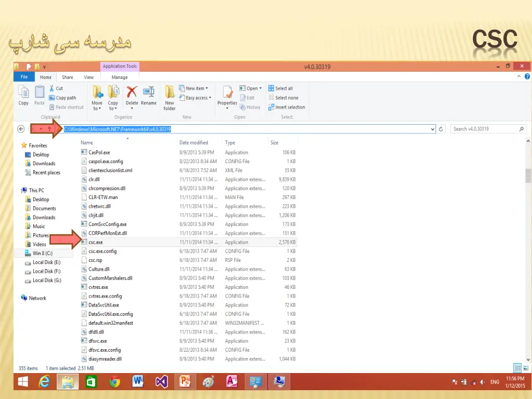
Task: Switch to large icons view in status bar
Action: [526, 368]
